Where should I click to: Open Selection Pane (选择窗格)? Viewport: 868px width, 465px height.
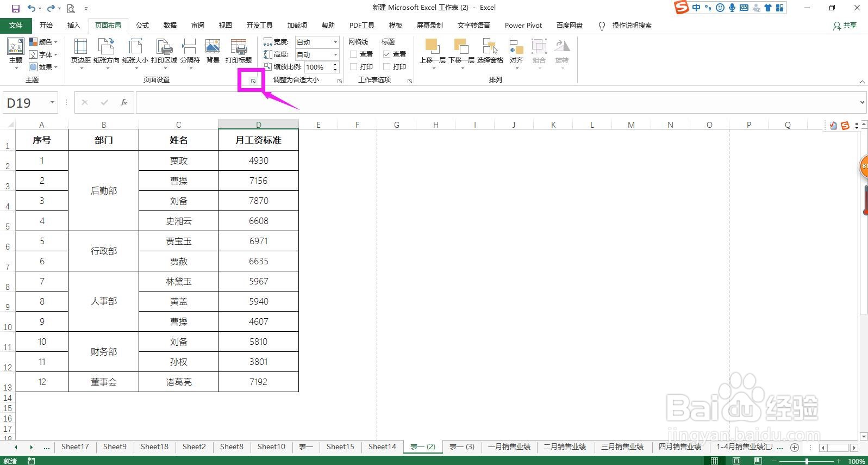490,52
